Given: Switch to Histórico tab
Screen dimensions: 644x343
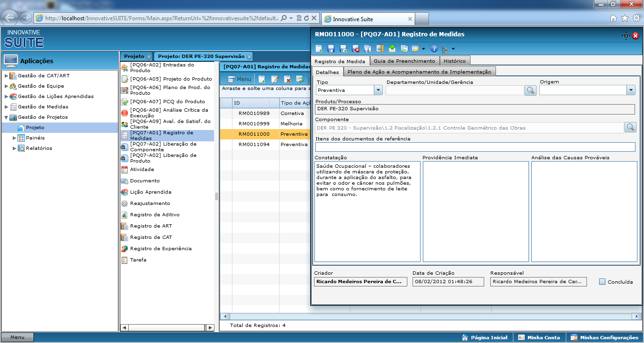Looking at the screenshot, I should pos(454,61).
